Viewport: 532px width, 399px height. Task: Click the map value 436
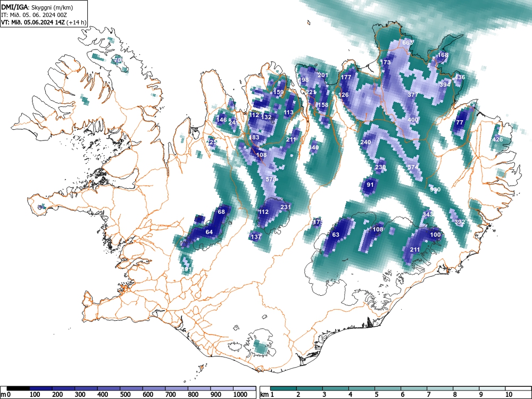click(460, 77)
